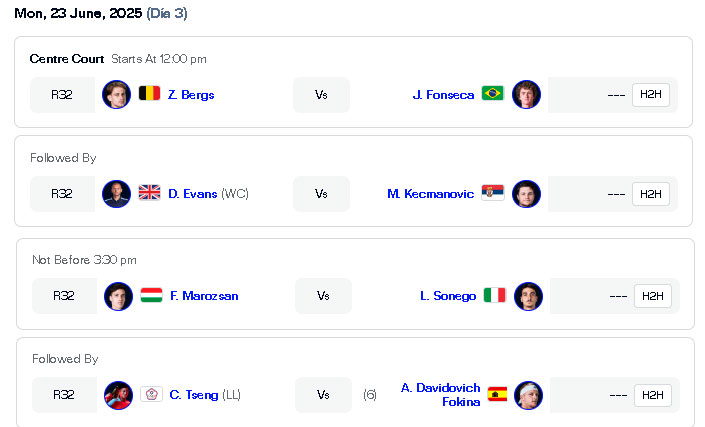
Task: Open H2H for Tseng vs Davidovich Fokina
Action: click(x=653, y=395)
